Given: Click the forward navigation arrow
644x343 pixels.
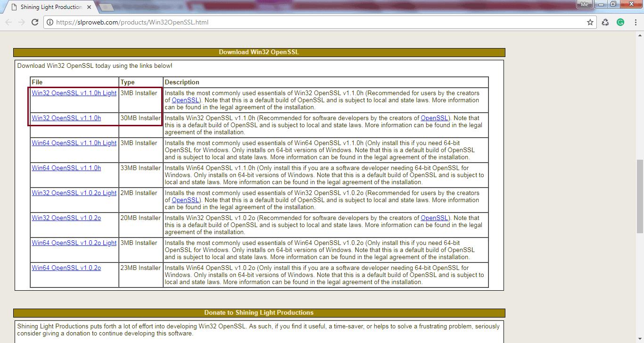Looking at the screenshot, I should 22,22.
